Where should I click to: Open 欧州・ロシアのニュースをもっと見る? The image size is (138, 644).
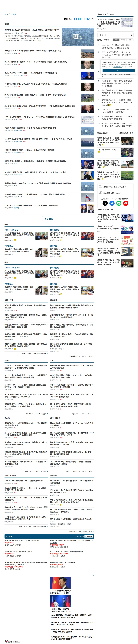[x=80, y=471]
